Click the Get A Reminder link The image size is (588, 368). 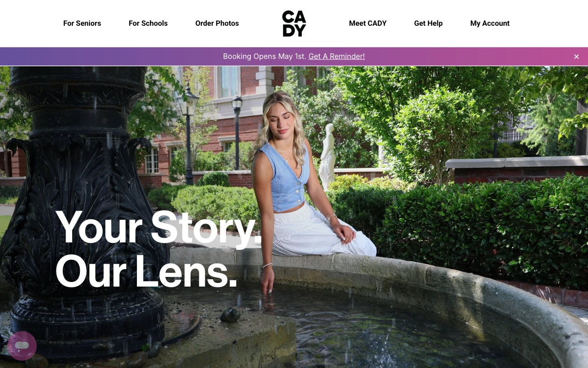337,57
